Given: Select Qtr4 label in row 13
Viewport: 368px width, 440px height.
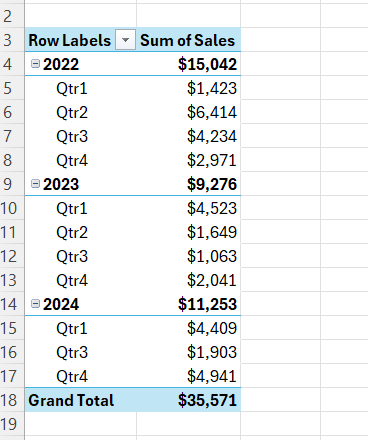Looking at the screenshot, I should [72, 281].
